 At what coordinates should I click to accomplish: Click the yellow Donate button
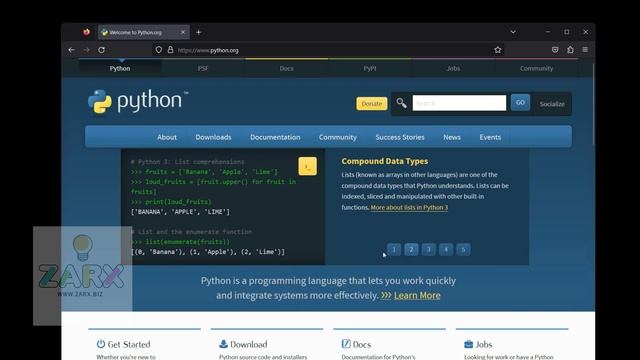tap(372, 104)
